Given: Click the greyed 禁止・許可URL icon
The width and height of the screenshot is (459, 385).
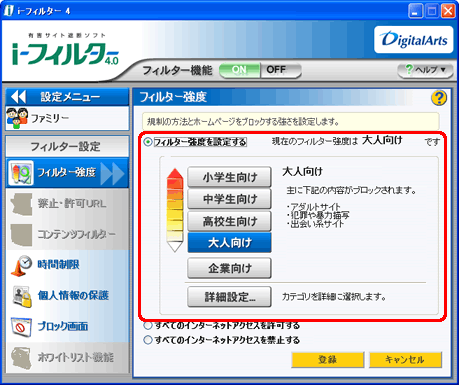Looking at the screenshot, I should (21, 204).
